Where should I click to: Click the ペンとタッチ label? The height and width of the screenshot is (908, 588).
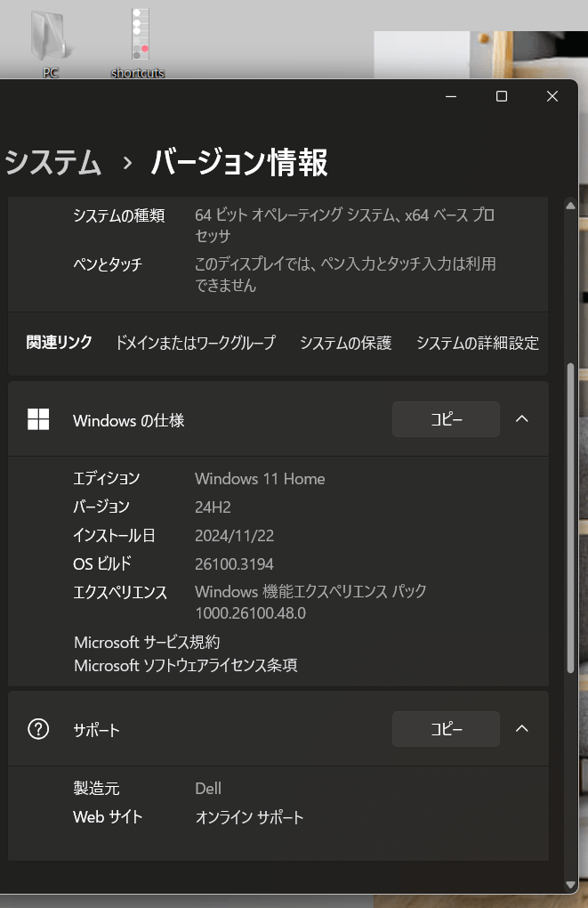(108, 264)
